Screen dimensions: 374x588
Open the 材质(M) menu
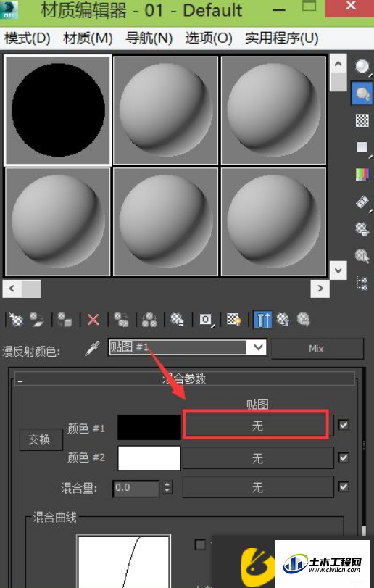[x=88, y=38]
